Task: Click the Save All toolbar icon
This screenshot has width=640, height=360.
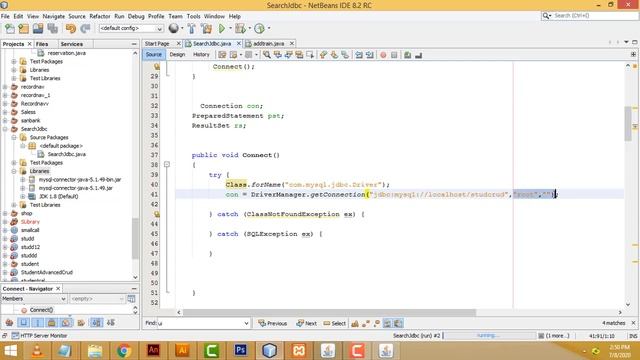Action: pyautogui.click(x=53, y=28)
